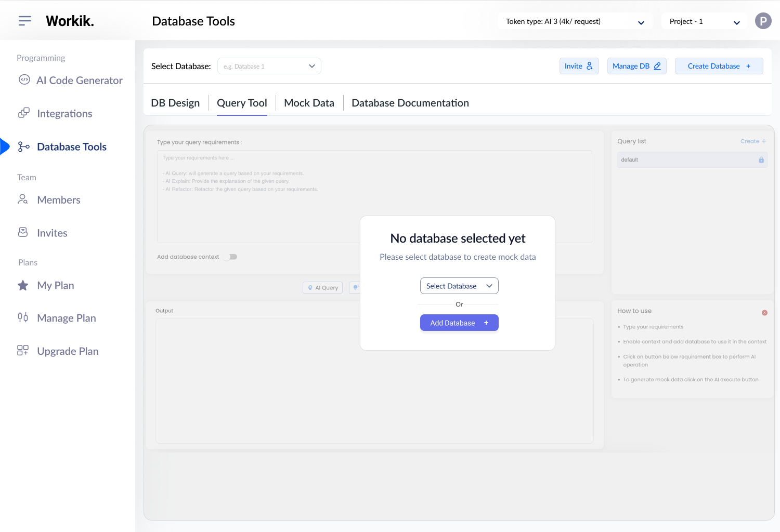Open the Members page
The width and height of the screenshot is (780, 532).
coord(58,199)
